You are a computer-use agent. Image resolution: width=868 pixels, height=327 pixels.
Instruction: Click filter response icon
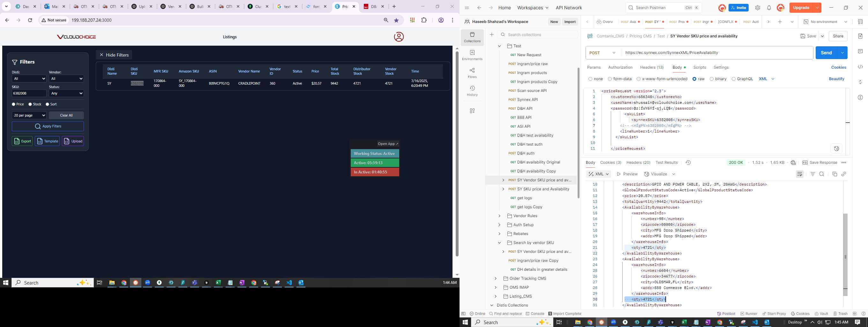813,174
